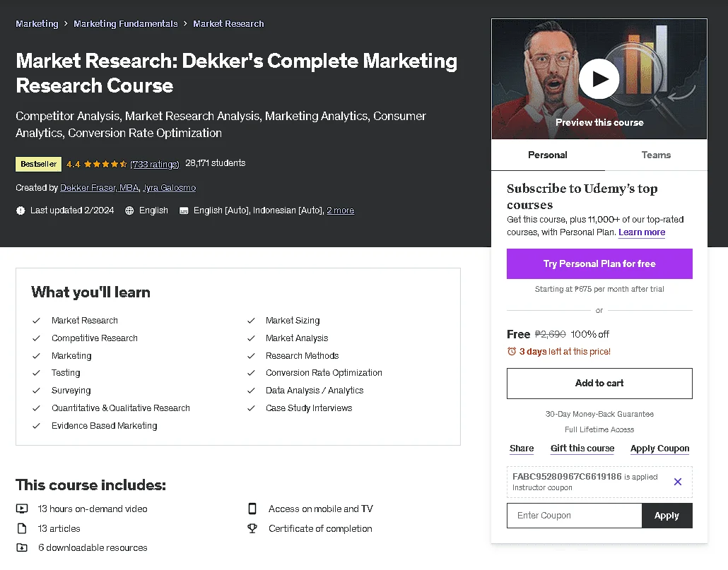Switch to the Teams tab

click(656, 155)
